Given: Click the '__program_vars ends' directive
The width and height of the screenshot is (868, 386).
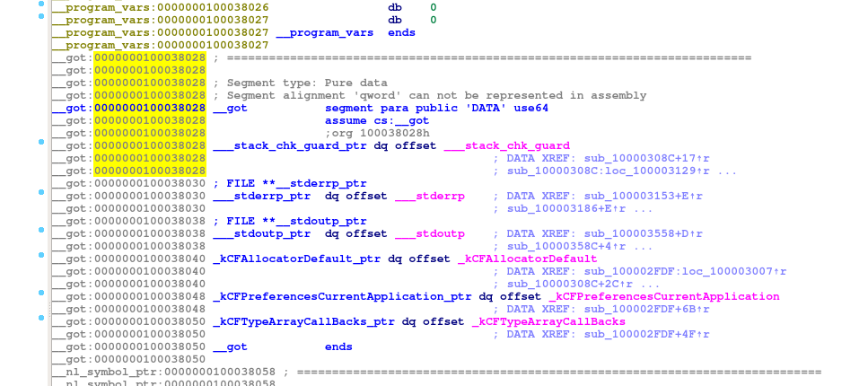Looking at the screenshot, I should 346,32.
